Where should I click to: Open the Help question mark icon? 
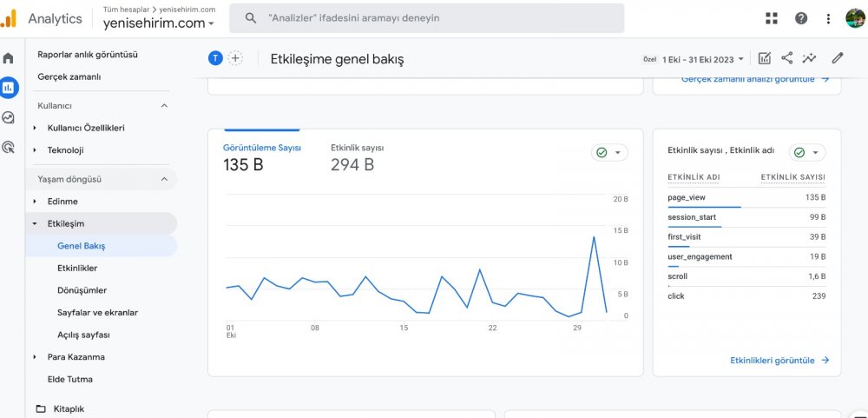click(x=800, y=18)
